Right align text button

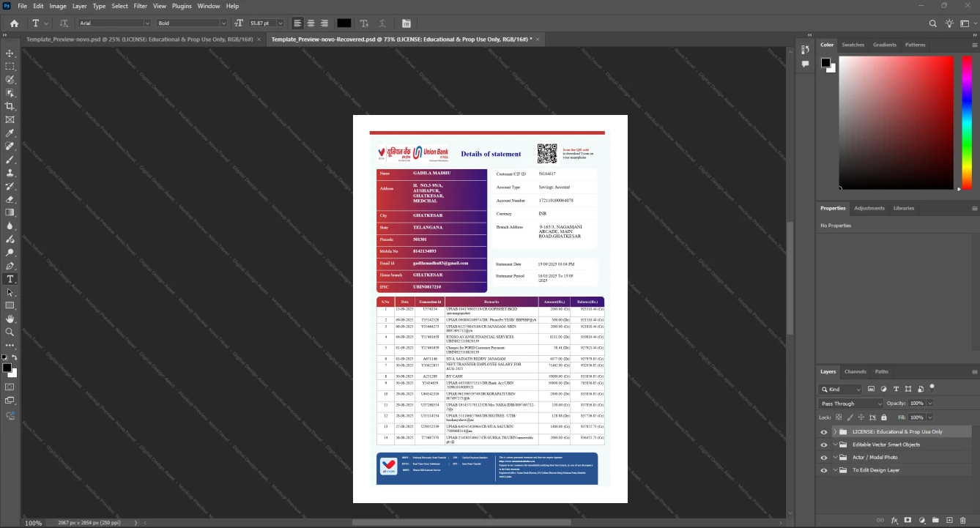click(x=324, y=23)
